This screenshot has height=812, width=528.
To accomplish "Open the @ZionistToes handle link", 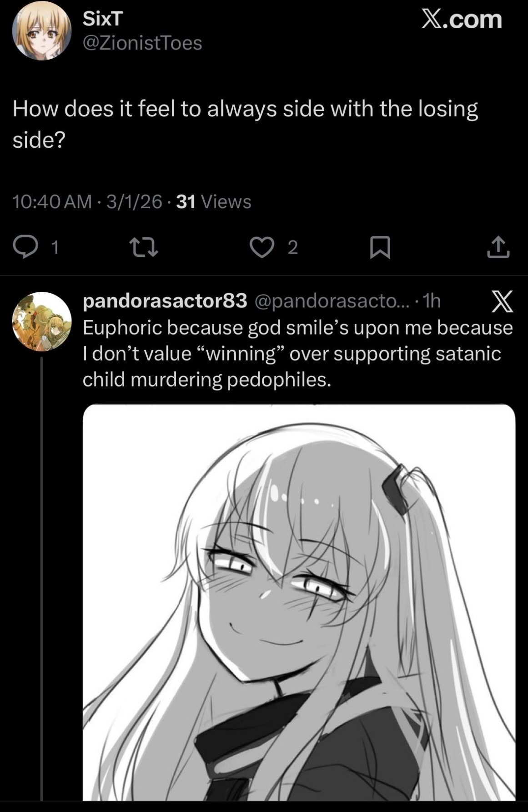I will [142, 43].
